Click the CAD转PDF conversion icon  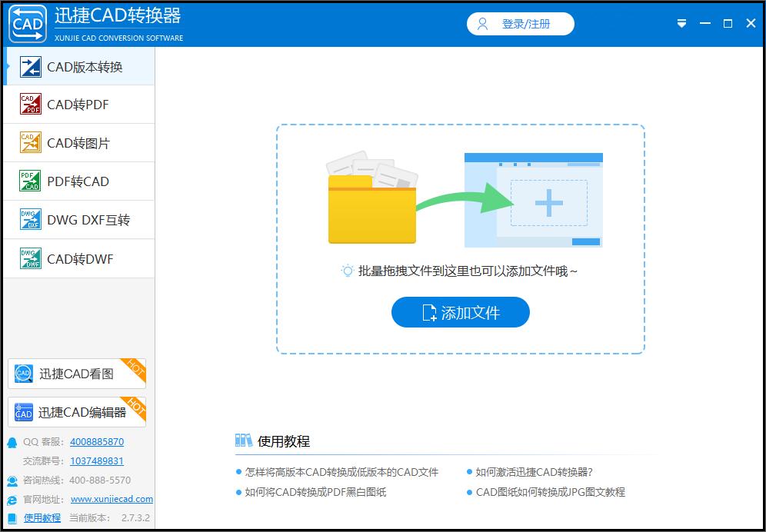pyautogui.click(x=28, y=105)
